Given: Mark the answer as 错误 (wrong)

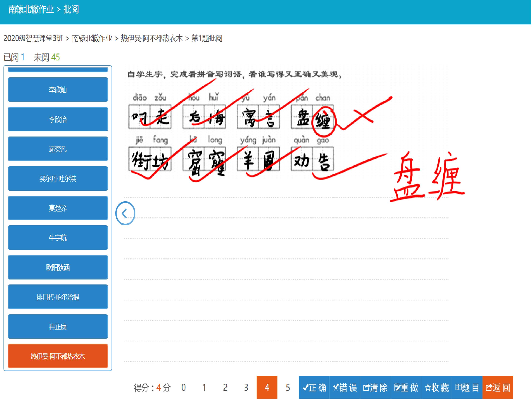Looking at the screenshot, I should [x=345, y=388].
